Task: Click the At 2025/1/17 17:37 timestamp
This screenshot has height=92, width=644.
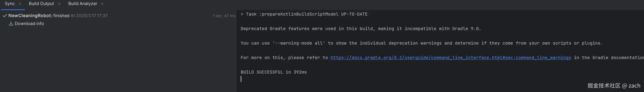Action: click(x=89, y=16)
